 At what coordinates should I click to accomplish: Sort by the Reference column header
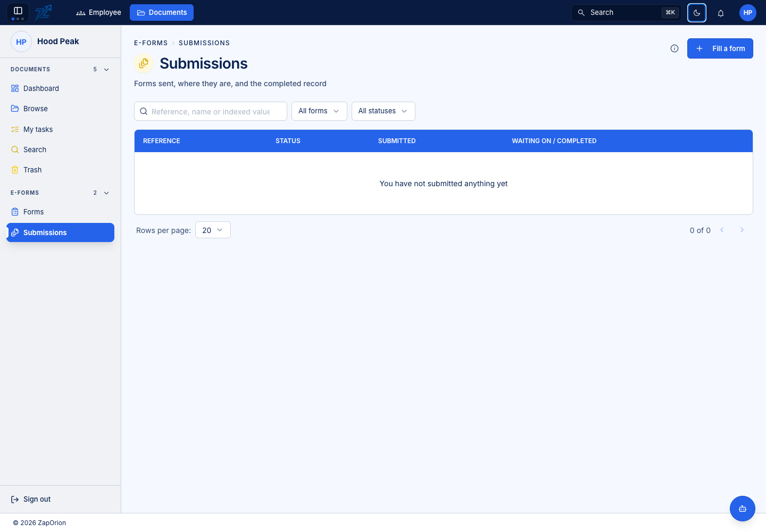pos(162,141)
